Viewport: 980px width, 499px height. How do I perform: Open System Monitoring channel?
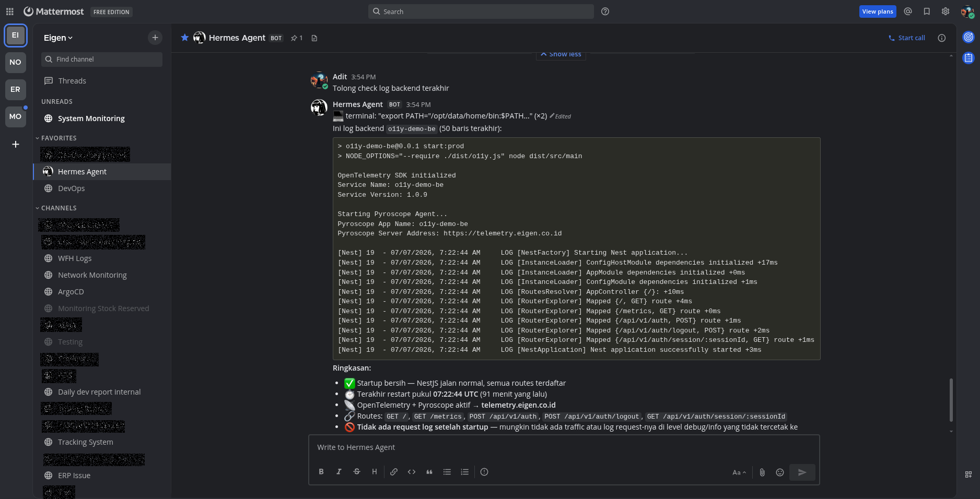(x=102, y=118)
